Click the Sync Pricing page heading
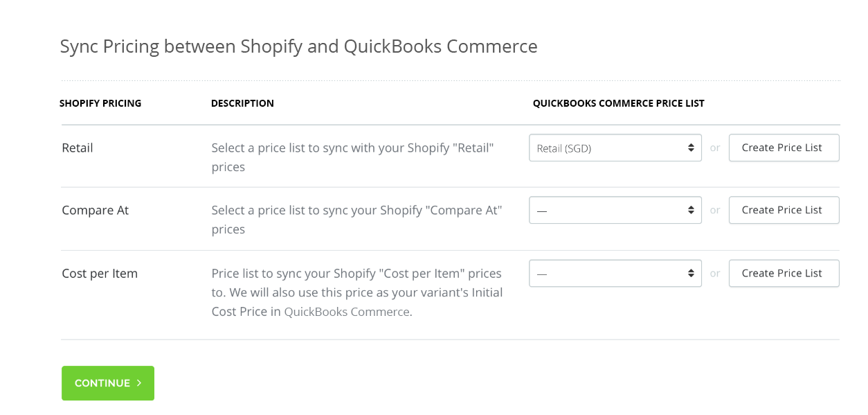 pyautogui.click(x=298, y=46)
